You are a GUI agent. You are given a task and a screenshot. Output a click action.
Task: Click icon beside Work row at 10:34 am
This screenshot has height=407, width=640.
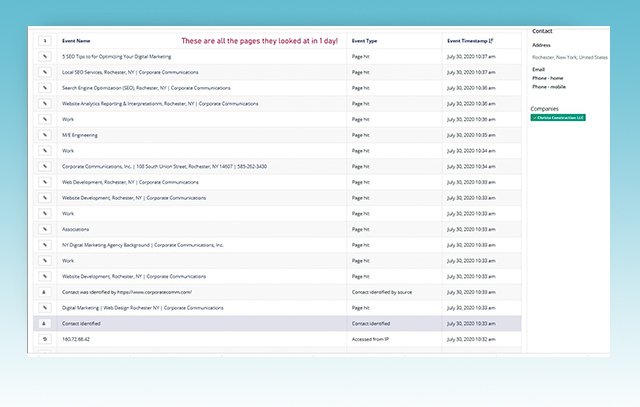45,151
